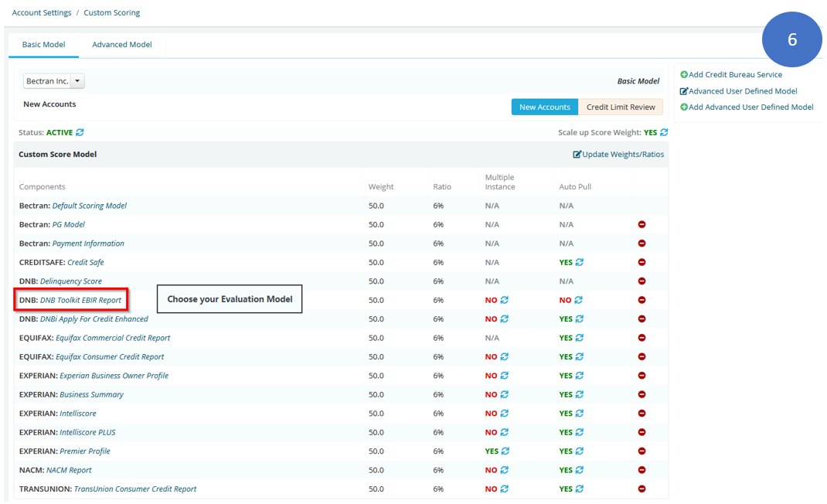Remove Equifax Consumer Credit Report component
827x504 pixels.
642,357
